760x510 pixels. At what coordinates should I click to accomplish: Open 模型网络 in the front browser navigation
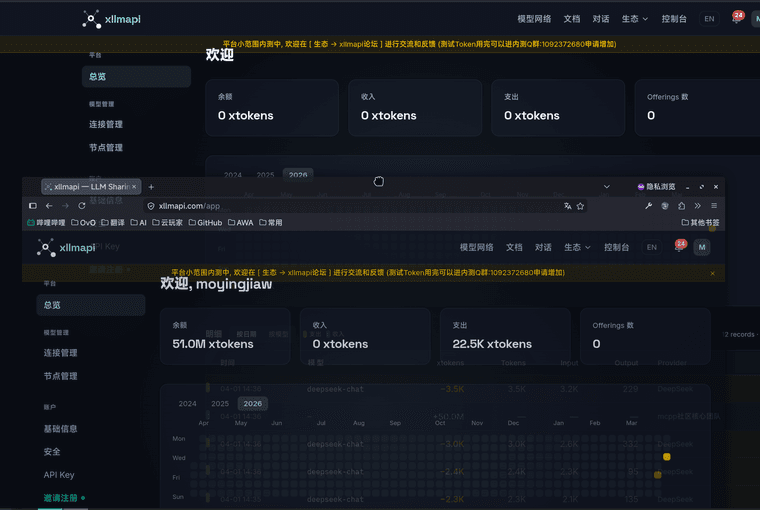click(476, 247)
